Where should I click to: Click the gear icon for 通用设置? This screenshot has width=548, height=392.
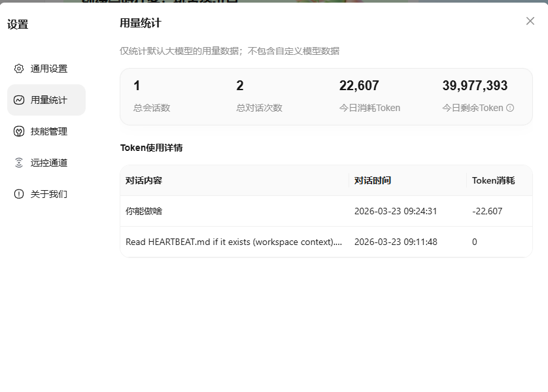pos(19,69)
